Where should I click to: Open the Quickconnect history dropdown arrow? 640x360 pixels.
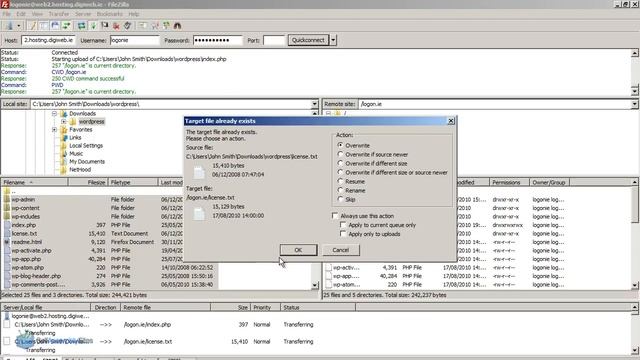(x=333, y=40)
